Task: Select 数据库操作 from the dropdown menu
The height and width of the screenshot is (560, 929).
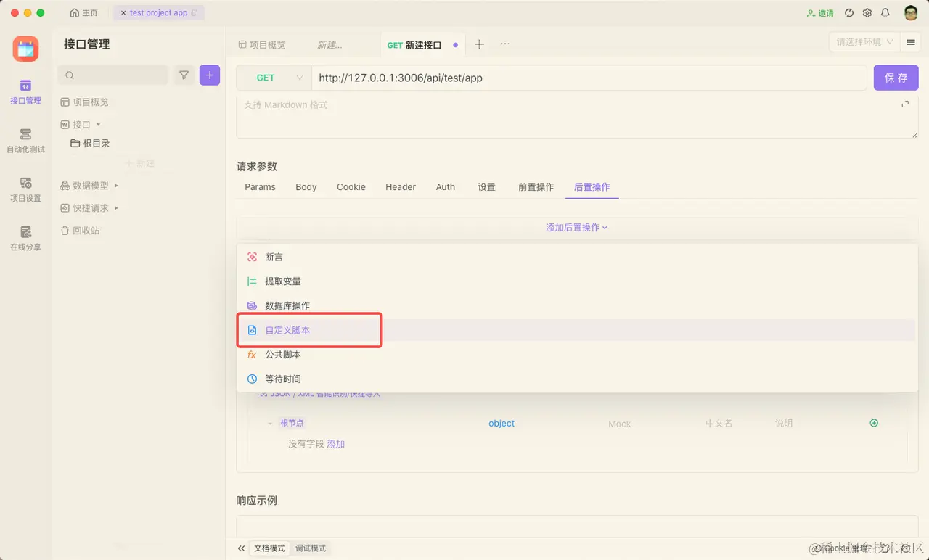Action: (x=577, y=305)
